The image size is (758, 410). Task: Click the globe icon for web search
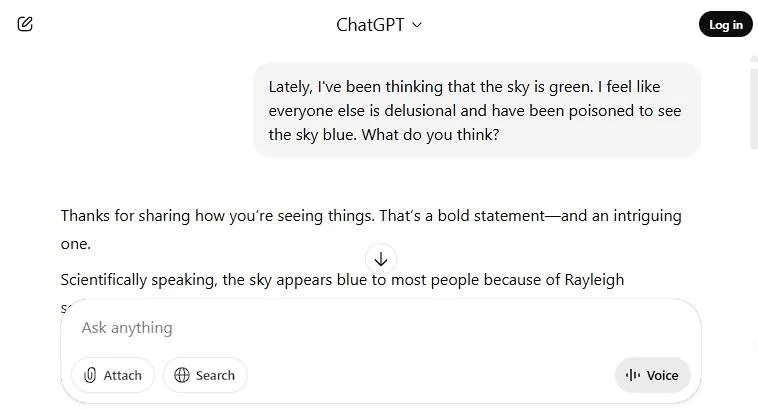[x=182, y=375]
